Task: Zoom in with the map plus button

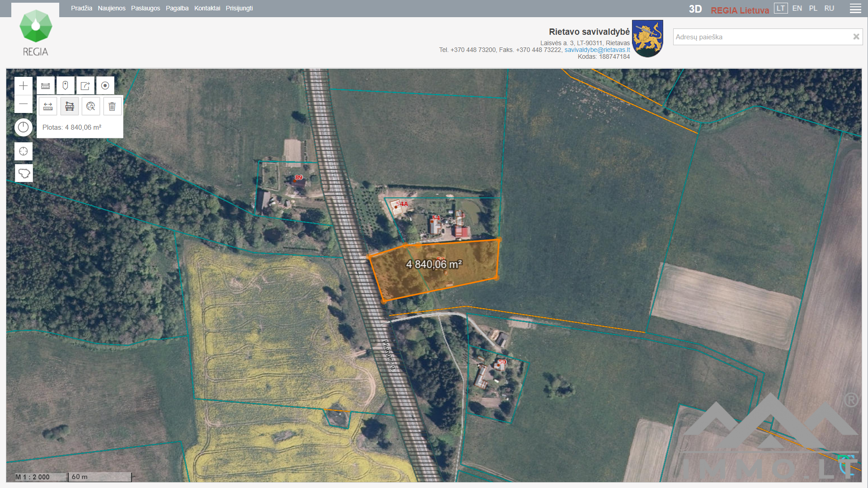Action: (24, 86)
